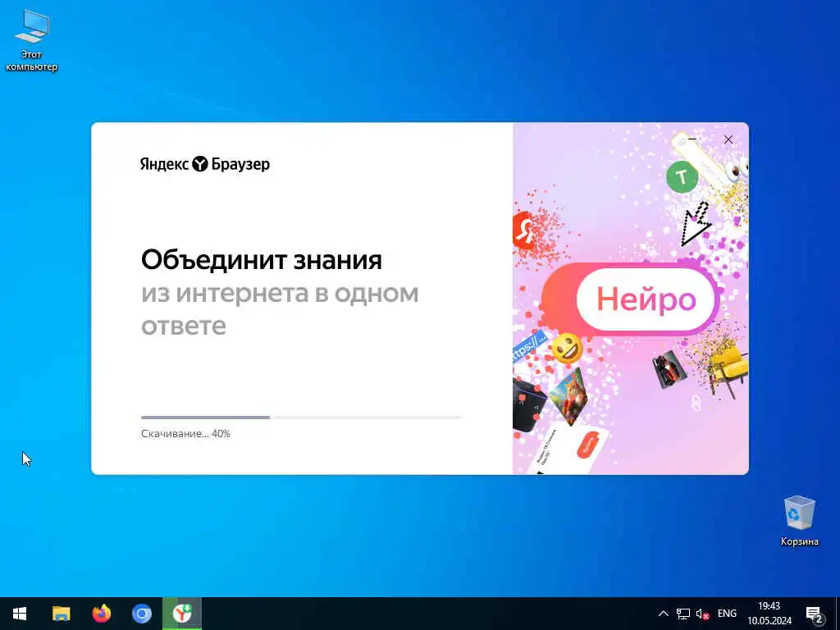
Task: Show hidden tray icons with the chevron
Action: coord(663,614)
